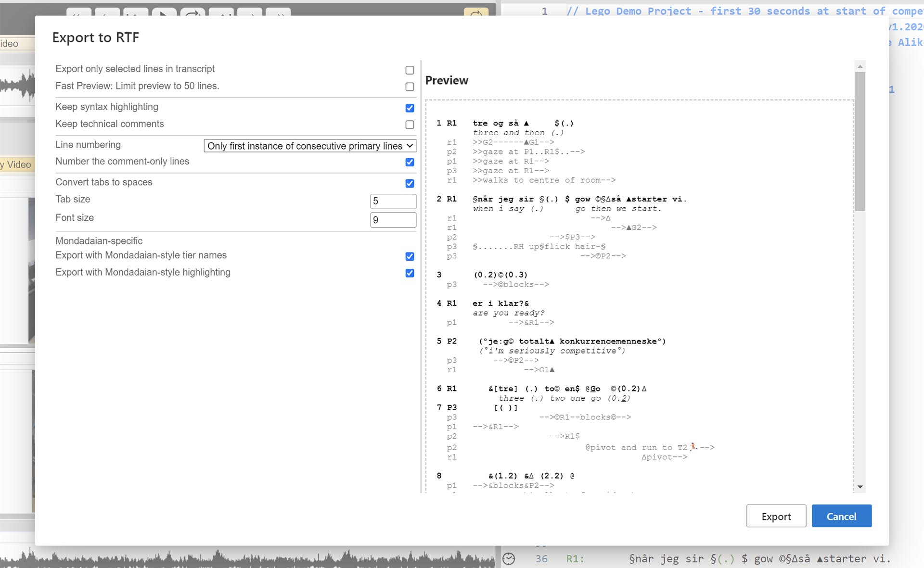Toggle Number the comment-only lines
This screenshot has height=568, width=924.
[x=410, y=162]
